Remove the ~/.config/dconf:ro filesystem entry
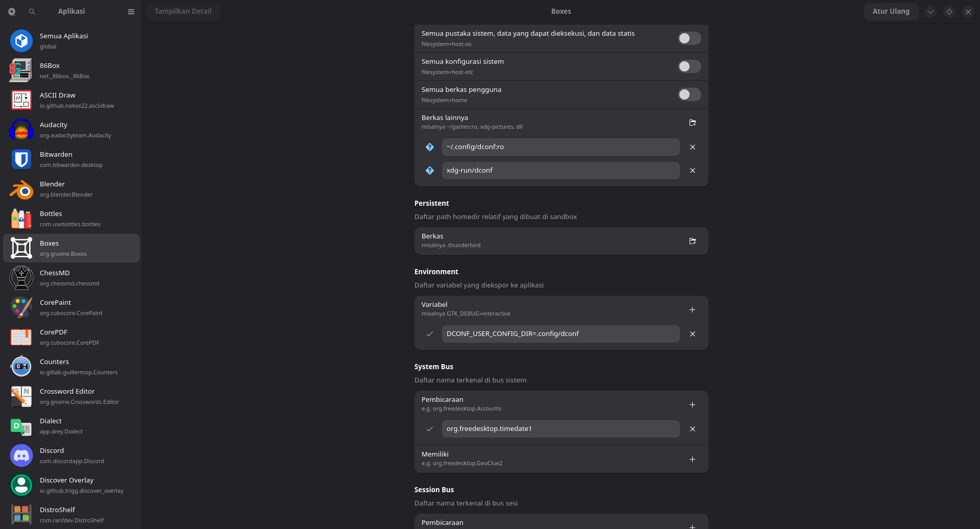 coord(692,147)
